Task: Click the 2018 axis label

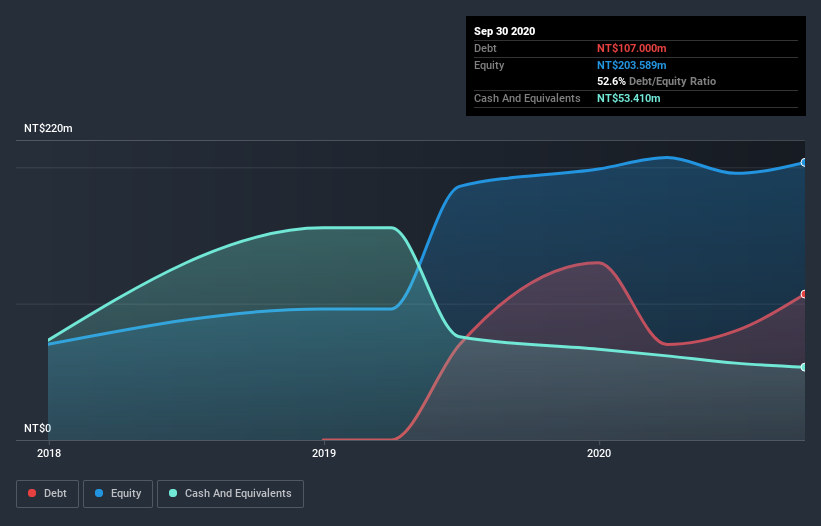Action: point(49,453)
